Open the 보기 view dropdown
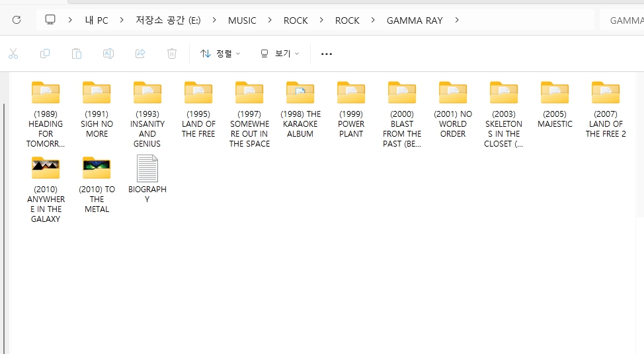The height and width of the screenshot is (354, 644). tap(280, 53)
